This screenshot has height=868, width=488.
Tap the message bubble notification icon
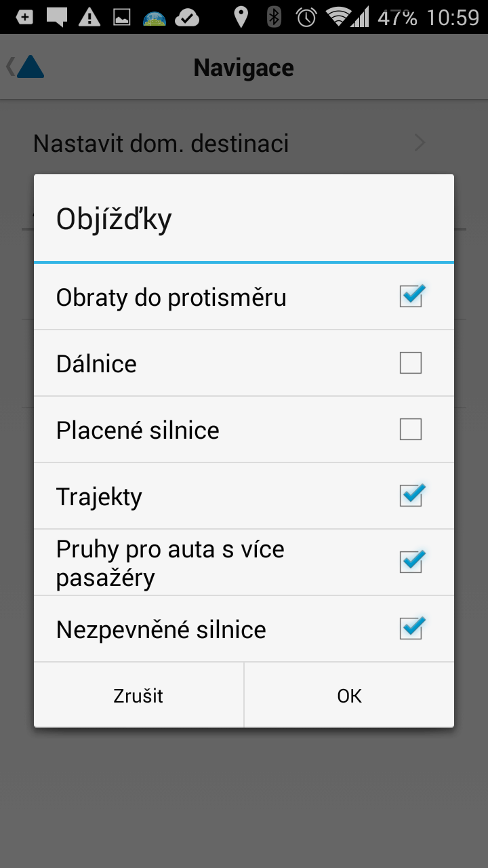click(x=57, y=18)
